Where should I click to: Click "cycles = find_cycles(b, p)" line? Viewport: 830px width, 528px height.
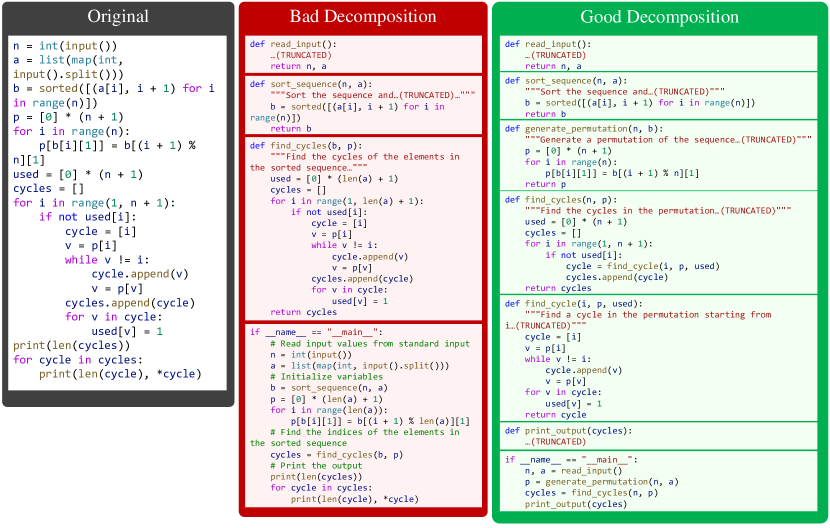pyautogui.click(x=337, y=455)
